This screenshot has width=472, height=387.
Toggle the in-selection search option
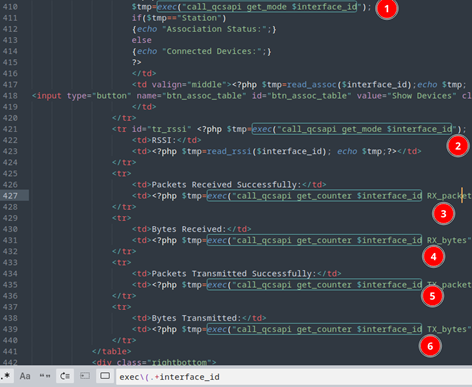click(x=85, y=376)
